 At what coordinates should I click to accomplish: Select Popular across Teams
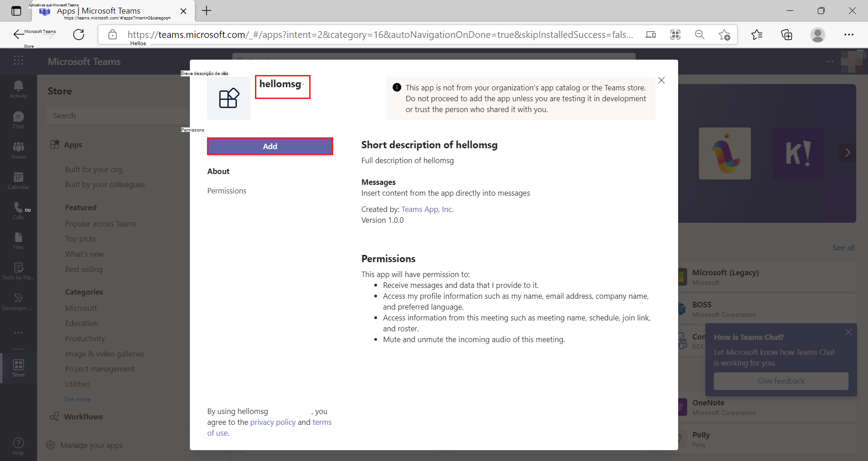click(x=101, y=224)
